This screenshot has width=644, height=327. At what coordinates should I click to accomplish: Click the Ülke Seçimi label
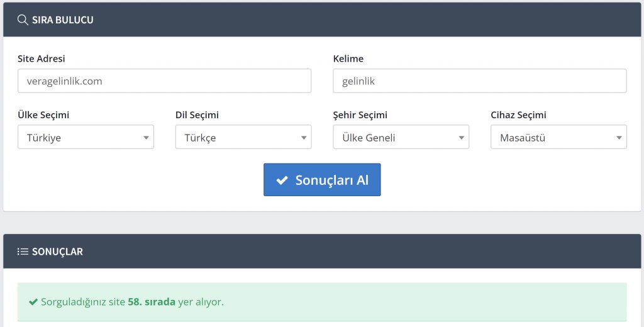click(x=43, y=115)
